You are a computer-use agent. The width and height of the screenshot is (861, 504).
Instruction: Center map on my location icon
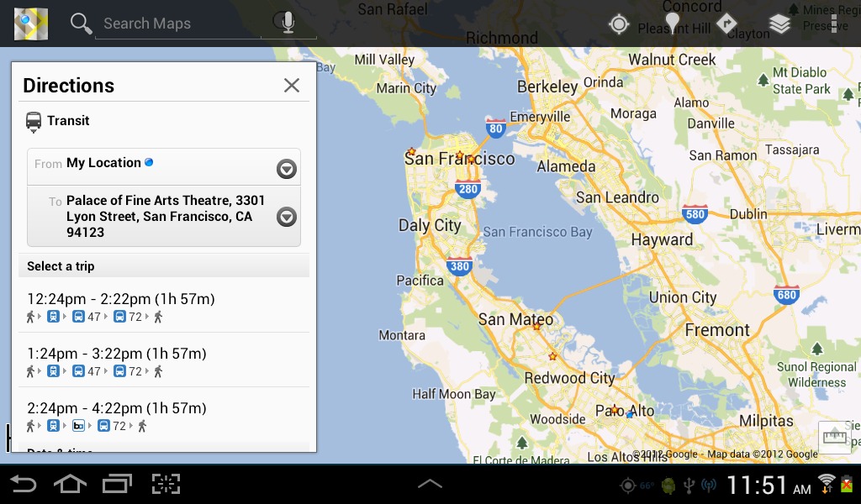pyautogui.click(x=619, y=24)
